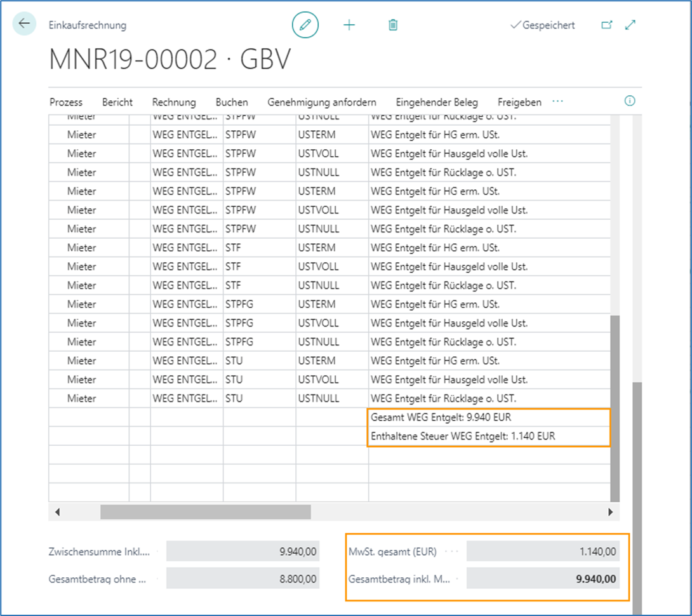Open the Bericht menu

[x=117, y=102]
